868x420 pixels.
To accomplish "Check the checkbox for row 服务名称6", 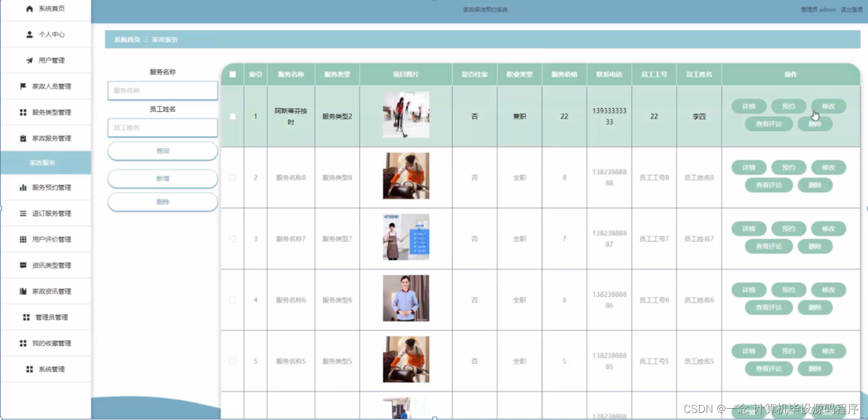I will [233, 300].
